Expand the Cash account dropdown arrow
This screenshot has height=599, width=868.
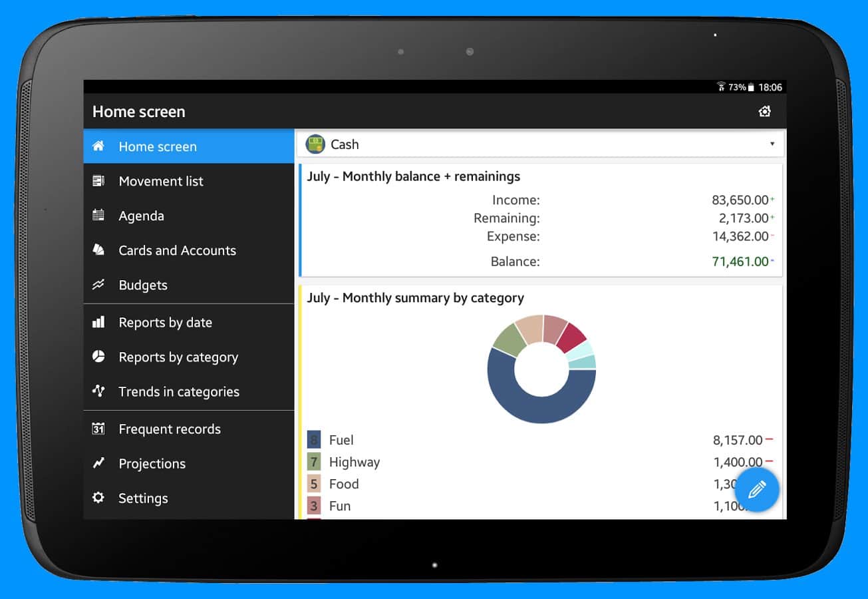(772, 144)
